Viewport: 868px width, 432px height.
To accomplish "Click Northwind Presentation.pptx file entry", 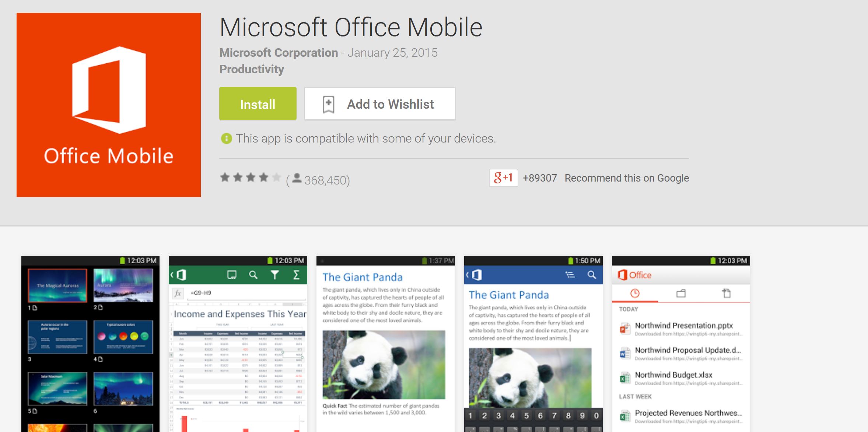I will pyautogui.click(x=681, y=329).
